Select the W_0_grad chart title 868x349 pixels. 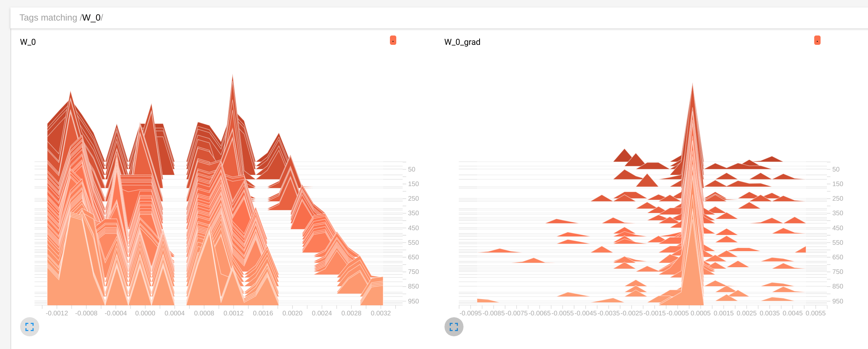462,42
